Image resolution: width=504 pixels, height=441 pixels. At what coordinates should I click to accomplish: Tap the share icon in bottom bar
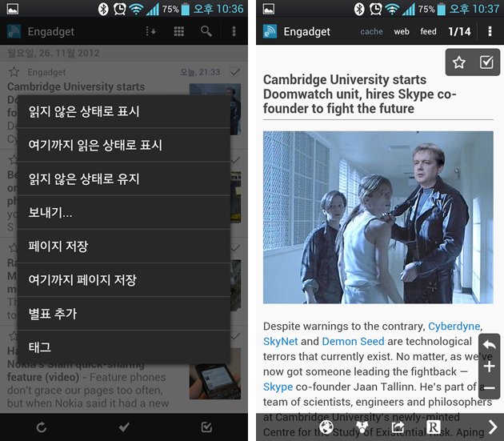[x=398, y=427]
